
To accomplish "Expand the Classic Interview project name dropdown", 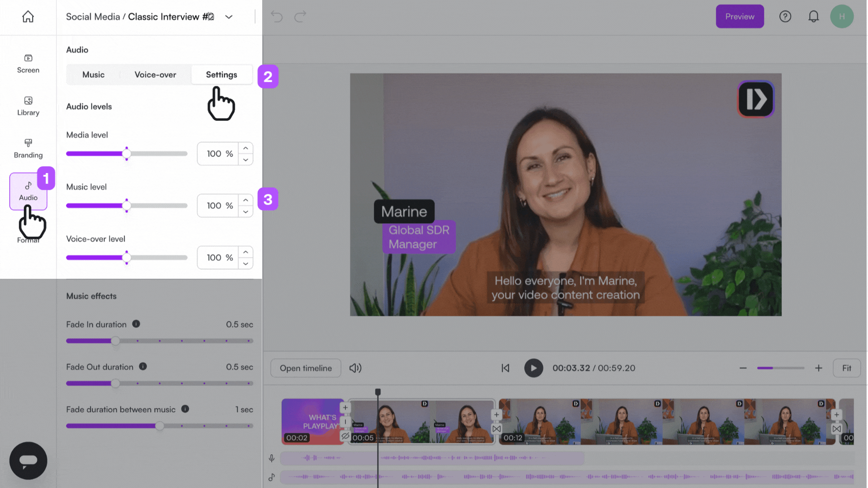I will click(229, 17).
